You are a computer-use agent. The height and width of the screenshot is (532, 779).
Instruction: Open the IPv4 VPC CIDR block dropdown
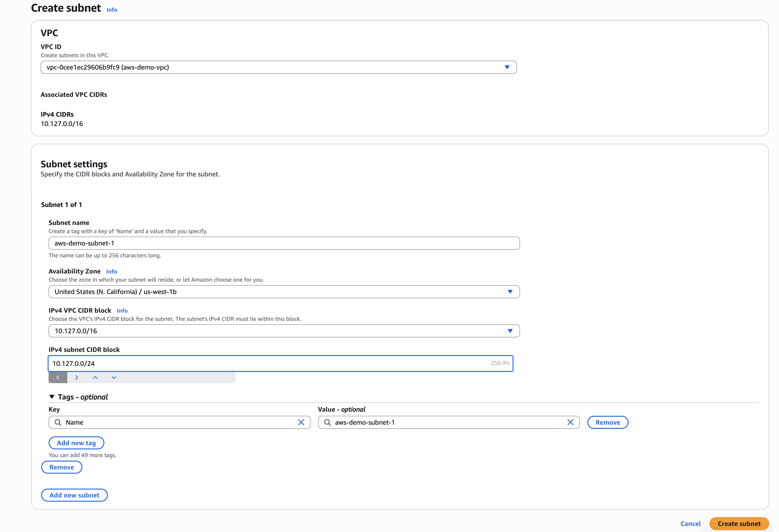284,331
